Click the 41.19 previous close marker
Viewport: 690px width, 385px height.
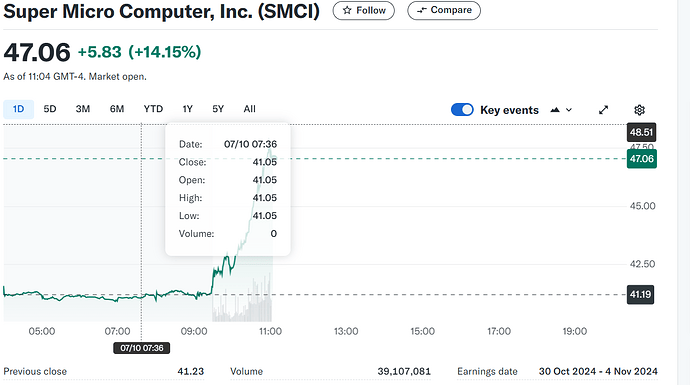click(640, 294)
